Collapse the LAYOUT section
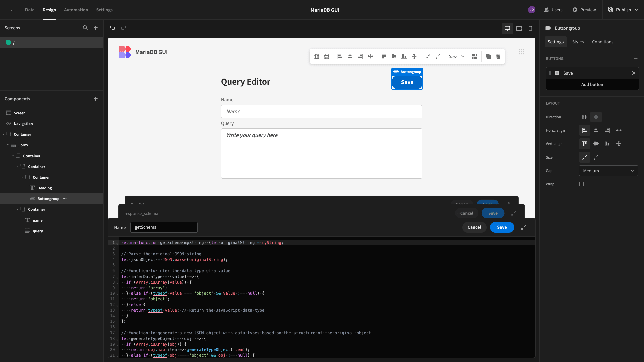The width and height of the screenshot is (644, 362). tap(636, 103)
